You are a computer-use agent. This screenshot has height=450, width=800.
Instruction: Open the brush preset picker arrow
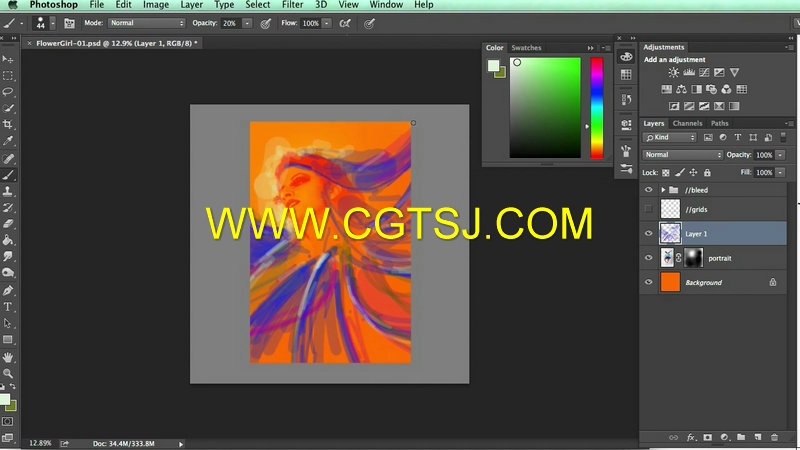pyautogui.click(x=53, y=23)
